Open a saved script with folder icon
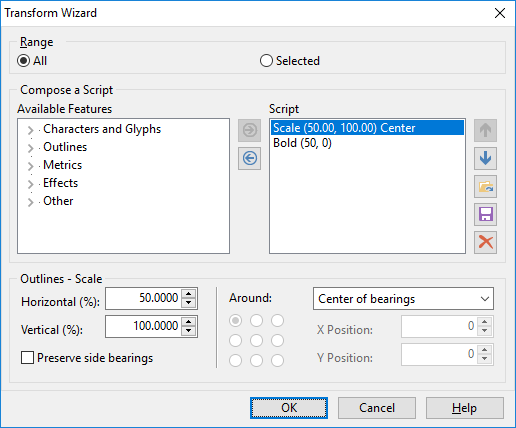 (x=485, y=186)
